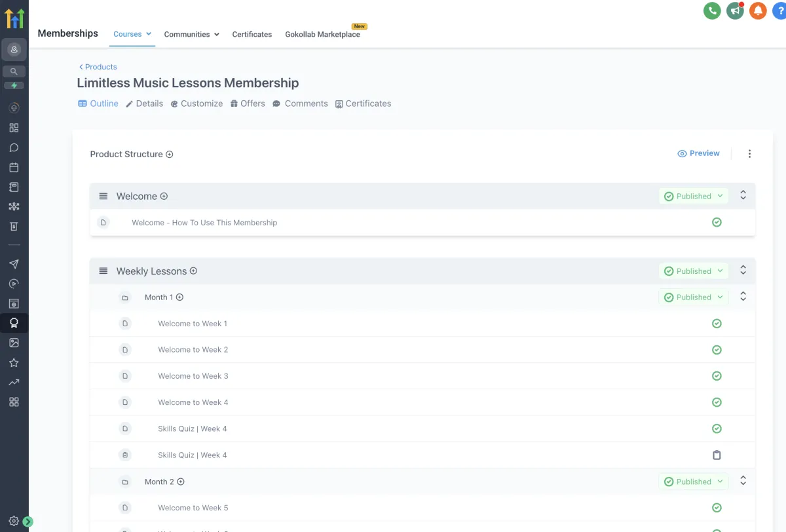Click the plus icon next to Product Structure
The height and width of the screenshot is (532, 786).
coord(169,155)
